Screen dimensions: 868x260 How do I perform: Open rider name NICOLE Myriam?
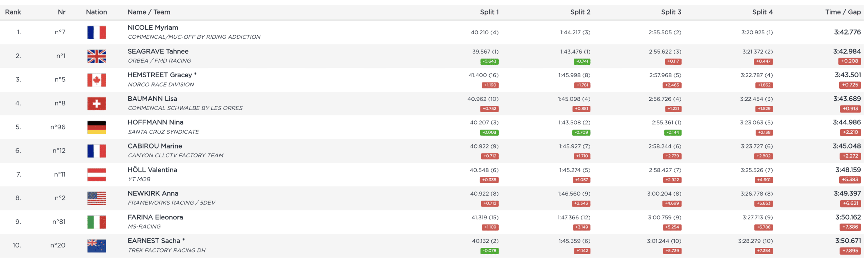pos(153,27)
